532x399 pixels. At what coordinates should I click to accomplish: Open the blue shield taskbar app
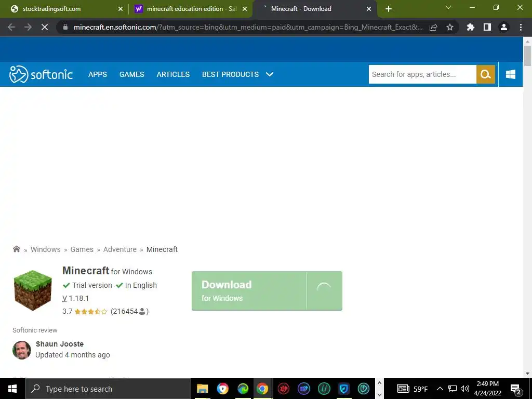point(344,389)
